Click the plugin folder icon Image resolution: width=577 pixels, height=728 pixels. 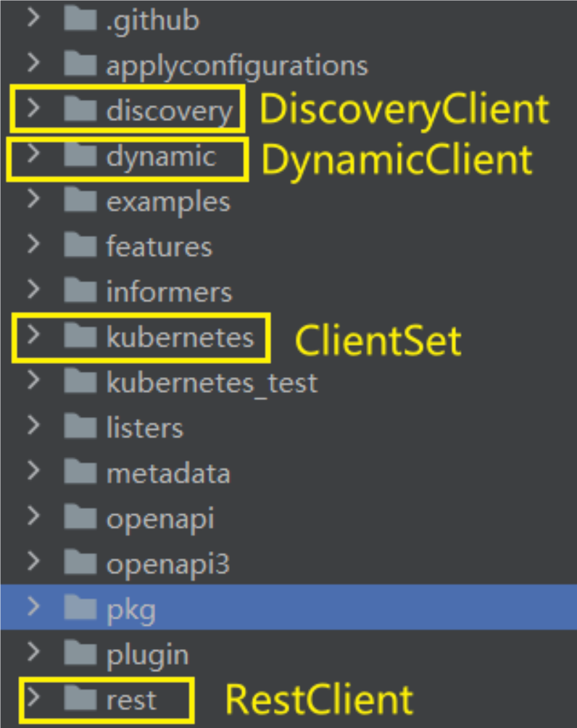pyautogui.click(x=80, y=654)
